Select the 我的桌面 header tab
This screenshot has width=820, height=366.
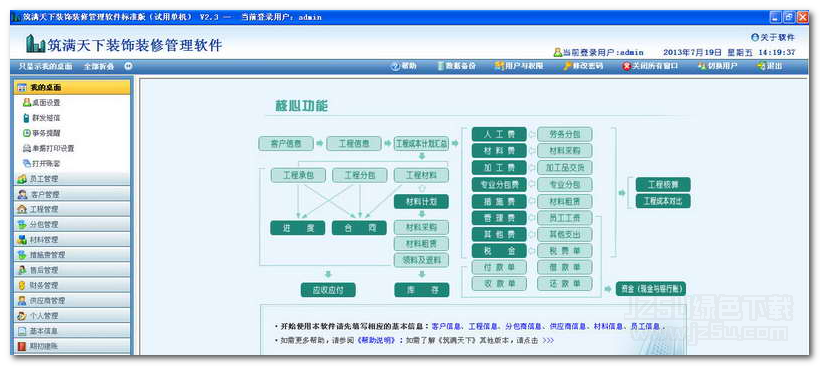72,87
